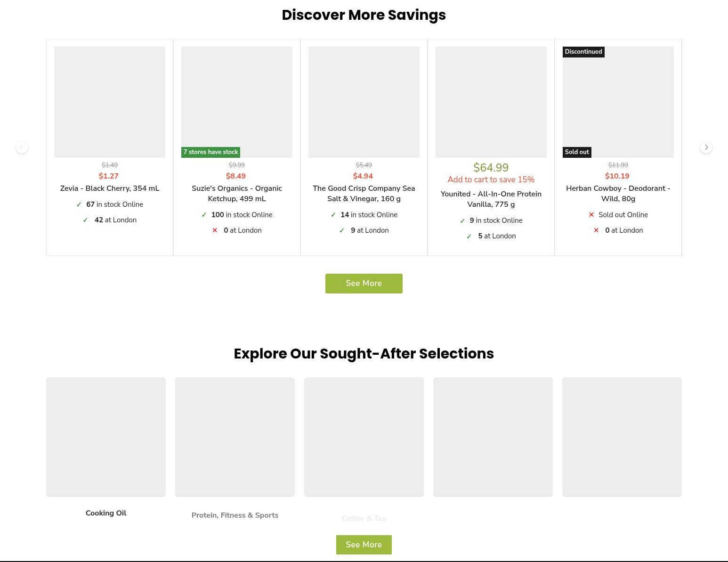Viewport: 728px width, 562px height.
Task: Click the Cooking Oil category label
Action: click(x=106, y=513)
